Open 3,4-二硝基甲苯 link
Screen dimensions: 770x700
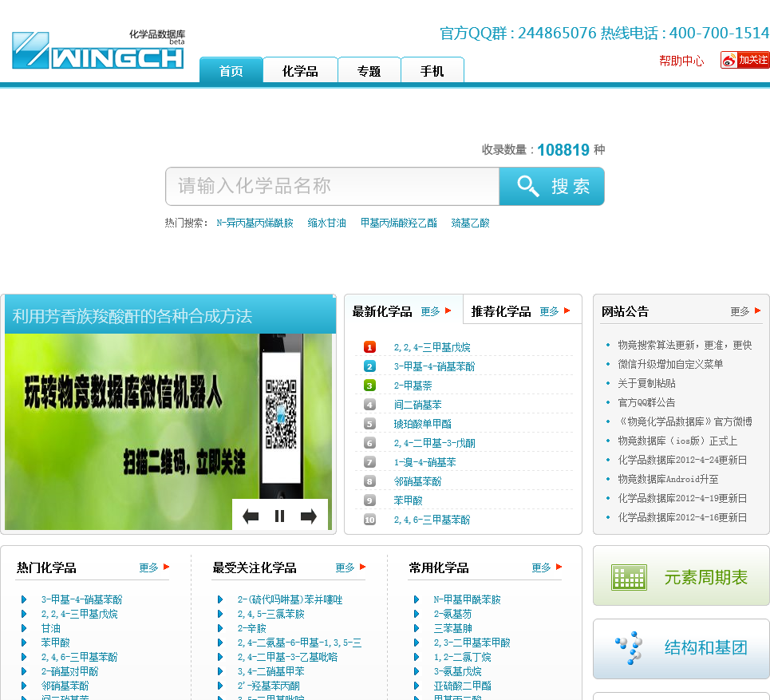[270, 671]
